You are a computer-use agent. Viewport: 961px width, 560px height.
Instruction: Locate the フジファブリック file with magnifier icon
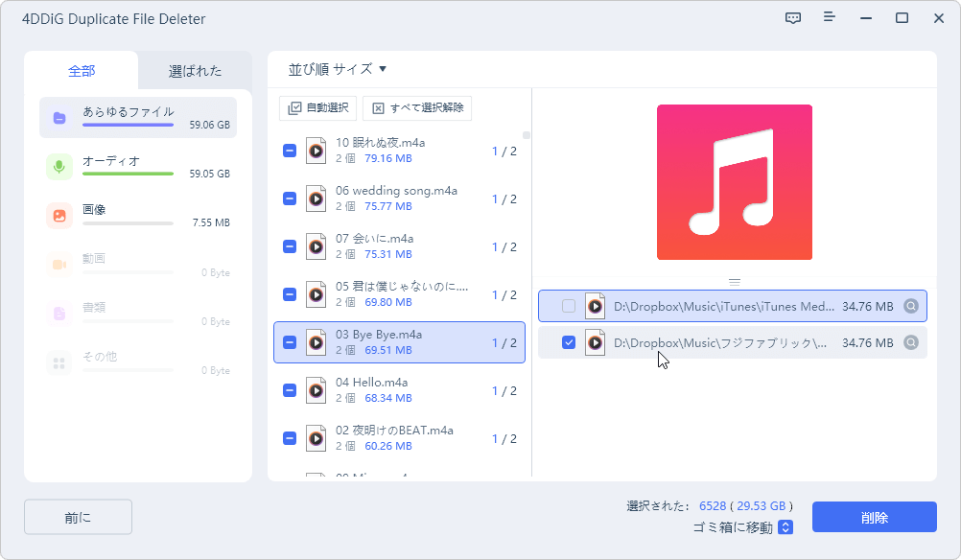911,342
